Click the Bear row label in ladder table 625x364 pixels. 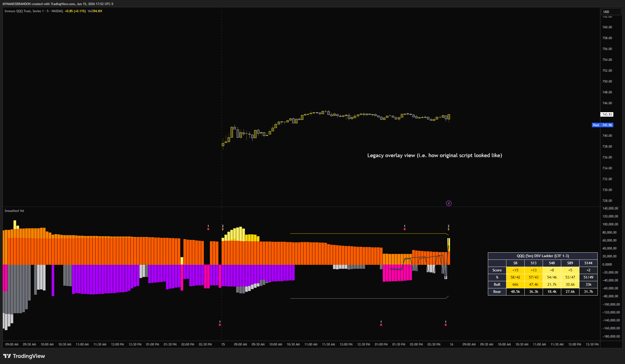pos(497,292)
